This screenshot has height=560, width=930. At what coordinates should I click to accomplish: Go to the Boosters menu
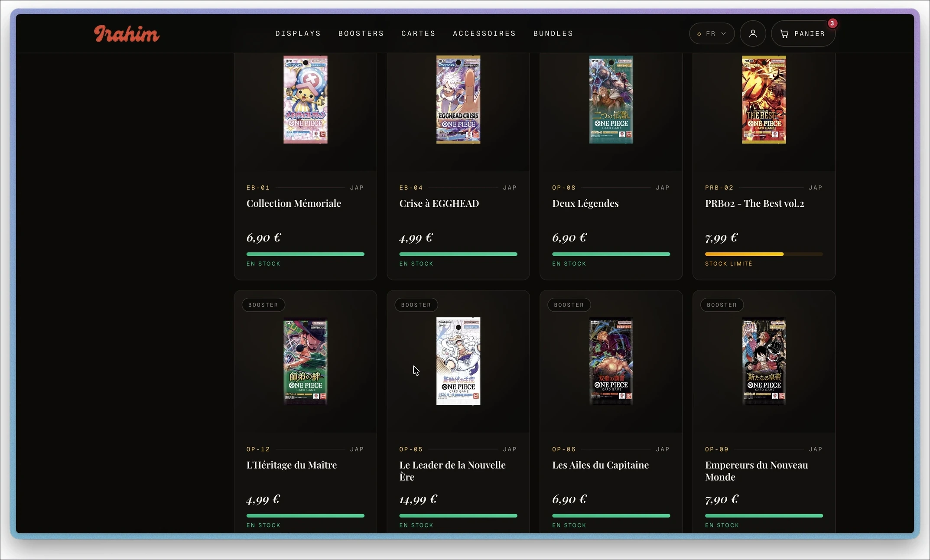(x=361, y=33)
